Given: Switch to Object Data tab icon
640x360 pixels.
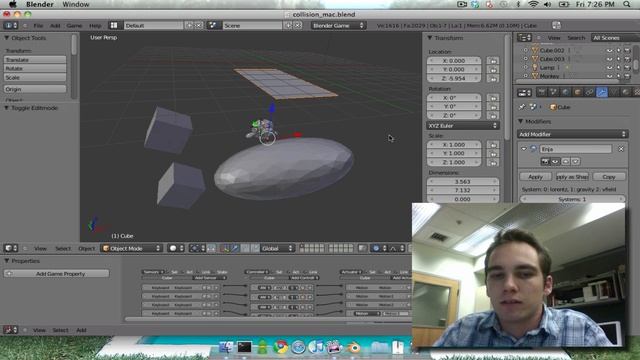Looking at the screenshot, I should coord(613,92).
